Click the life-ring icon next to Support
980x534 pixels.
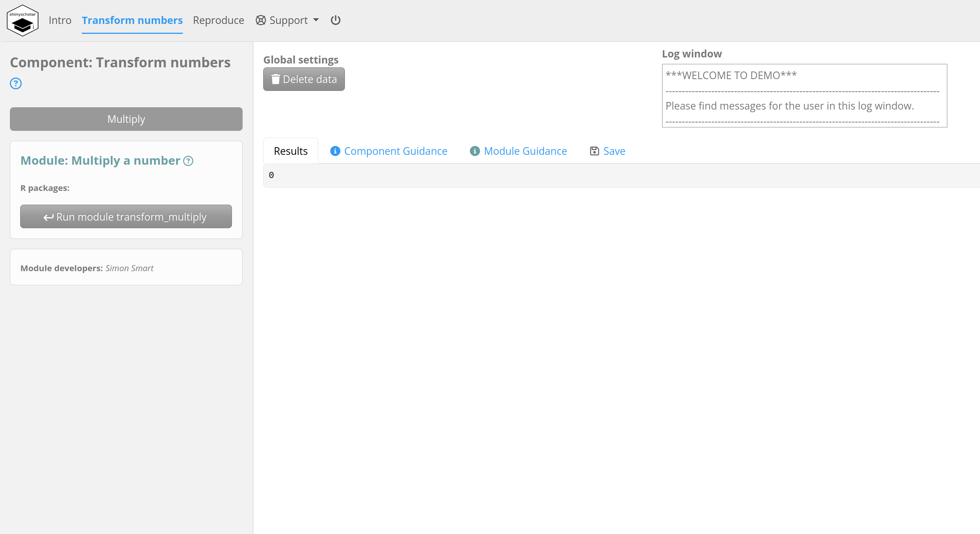(260, 20)
